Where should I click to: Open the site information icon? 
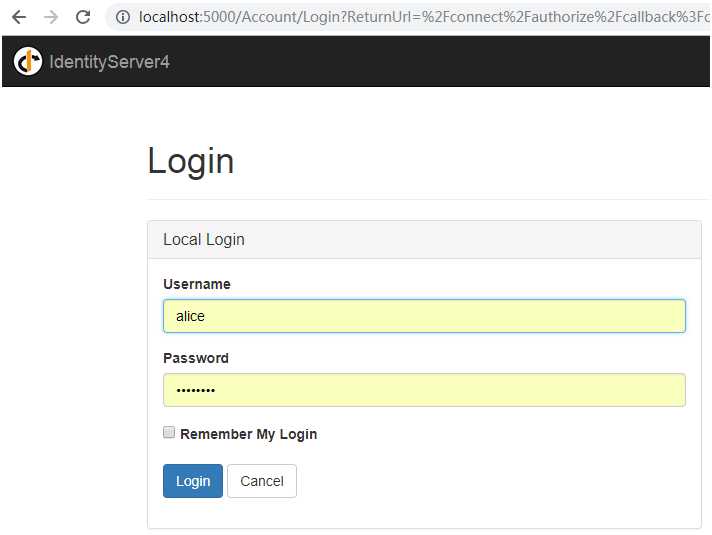pos(123,17)
